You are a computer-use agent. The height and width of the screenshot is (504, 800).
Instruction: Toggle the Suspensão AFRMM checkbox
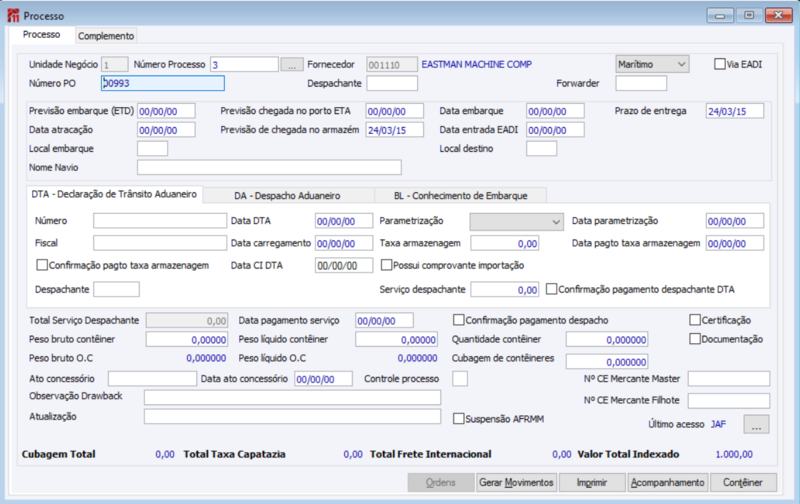(x=459, y=418)
